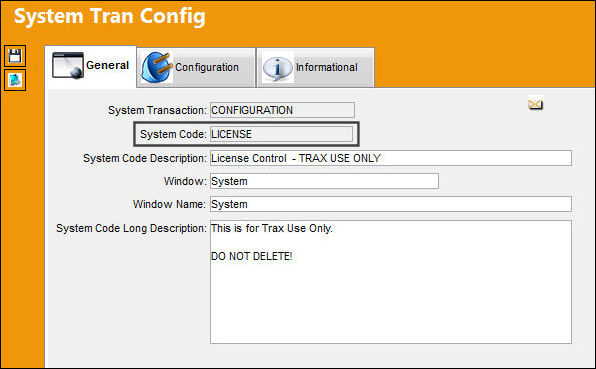Screen dimensions: 596x369
Task: Switch to the General tab
Action: pos(91,67)
